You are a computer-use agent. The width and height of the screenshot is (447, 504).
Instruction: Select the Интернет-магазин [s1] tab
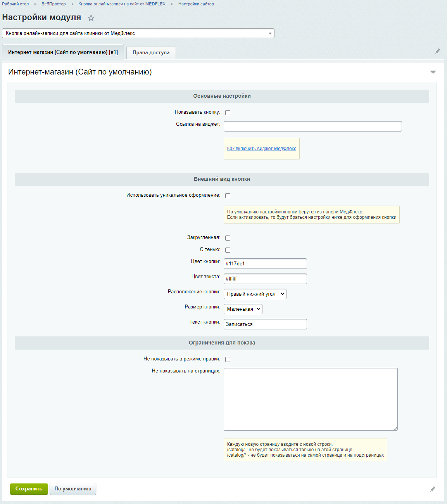pyautogui.click(x=63, y=52)
